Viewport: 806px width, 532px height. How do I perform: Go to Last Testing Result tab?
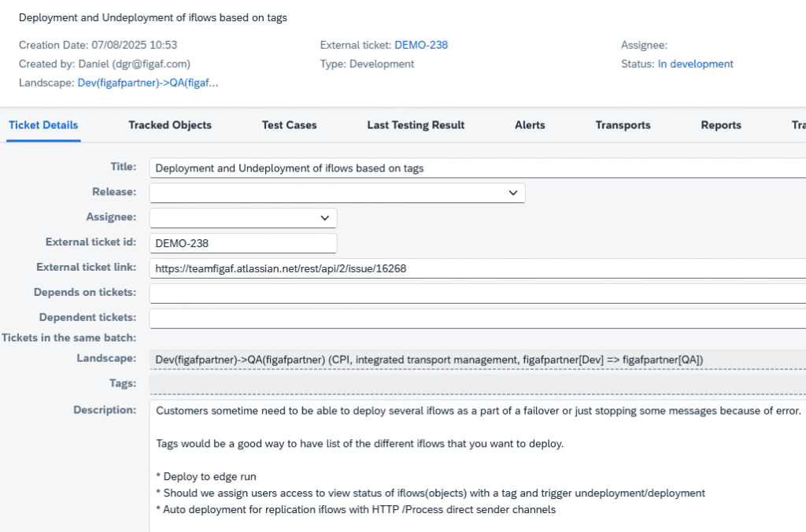[416, 125]
